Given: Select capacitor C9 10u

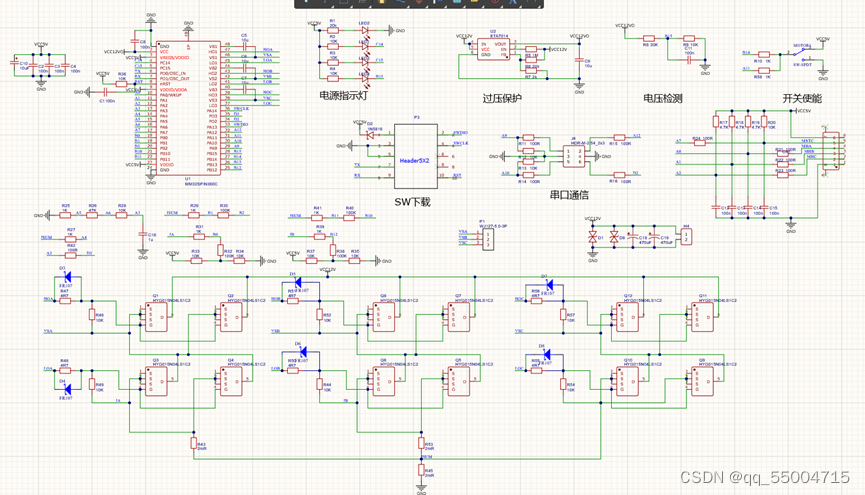Looking at the screenshot, I should click(579, 60).
